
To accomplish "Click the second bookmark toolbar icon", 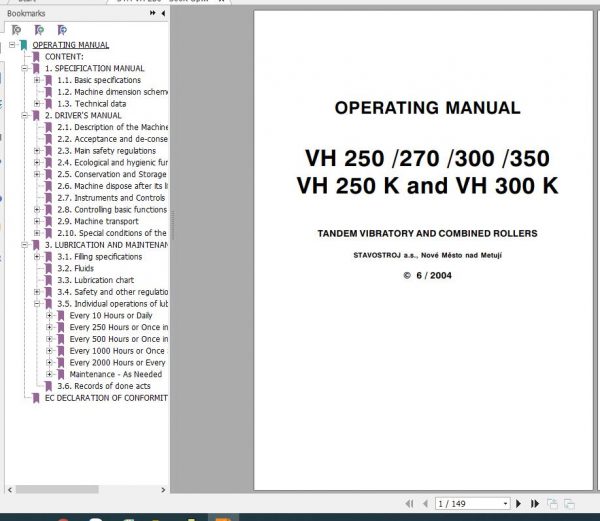I will [39, 30].
